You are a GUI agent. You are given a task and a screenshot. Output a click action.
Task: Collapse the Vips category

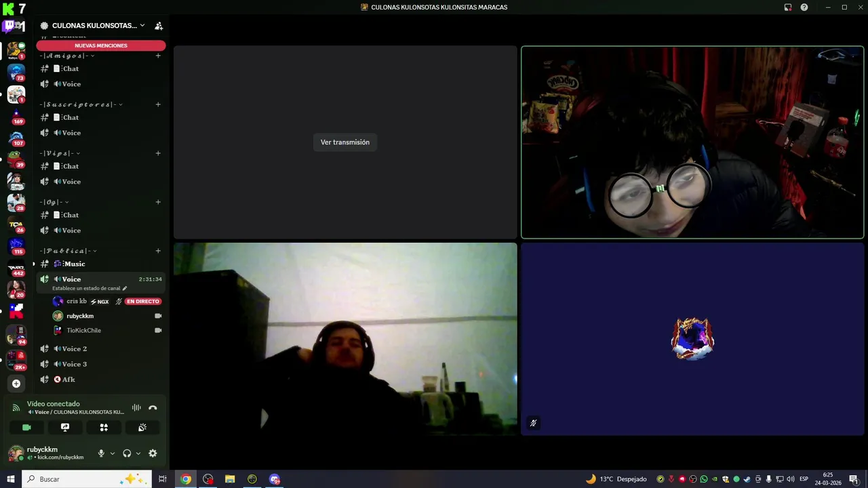click(x=60, y=153)
